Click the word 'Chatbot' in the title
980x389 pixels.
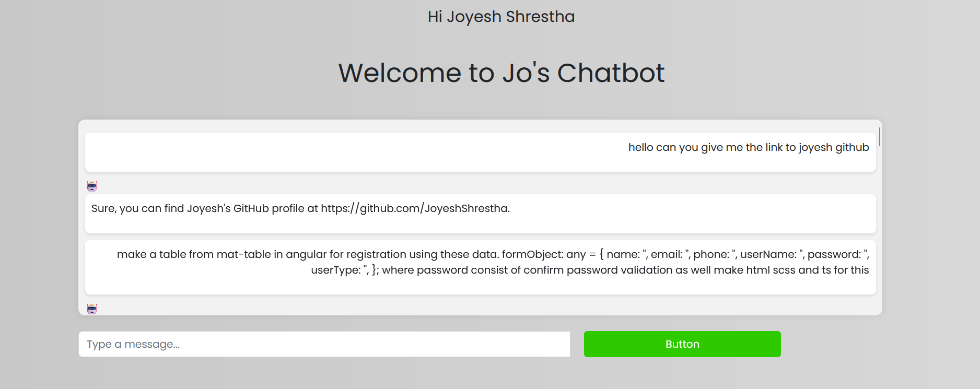tap(611, 73)
